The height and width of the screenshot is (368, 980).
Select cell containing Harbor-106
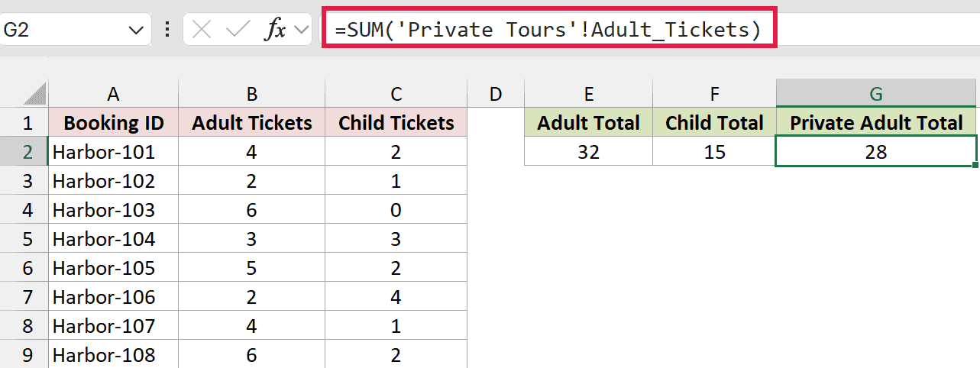113,297
